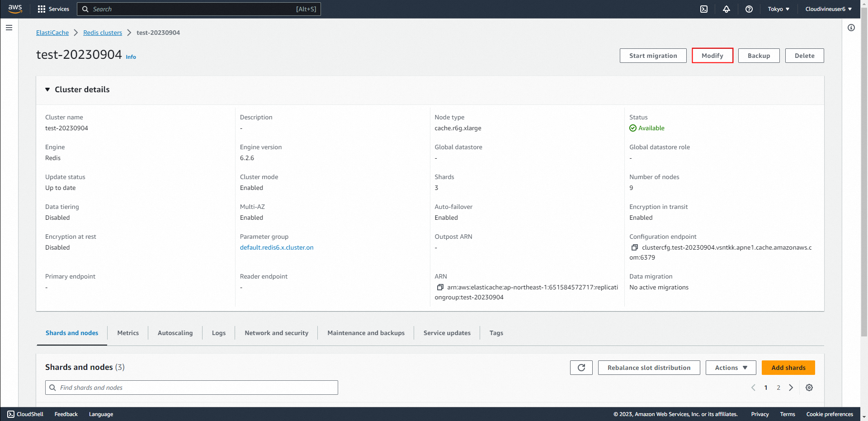
Task: Go to ElastiCache breadcrumb link
Action: [x=52, y=33]
